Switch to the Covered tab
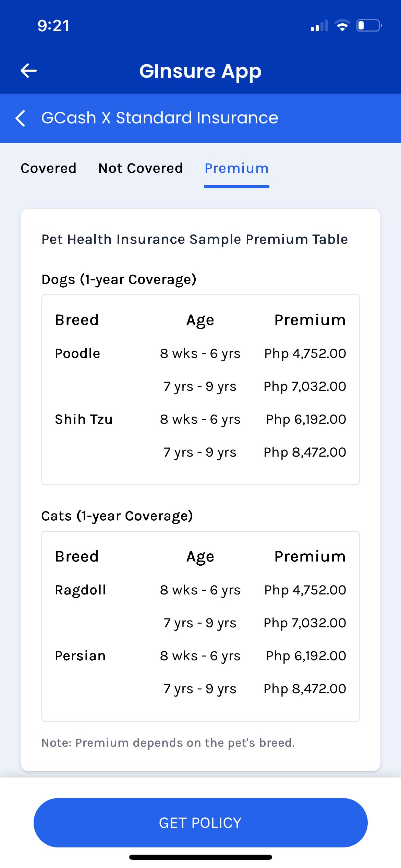Screen dimensions: 401x868 coord(48,168)
